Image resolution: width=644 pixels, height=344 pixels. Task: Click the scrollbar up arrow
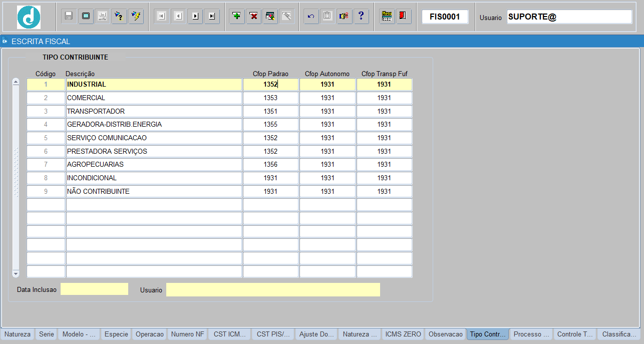[16, 82]
